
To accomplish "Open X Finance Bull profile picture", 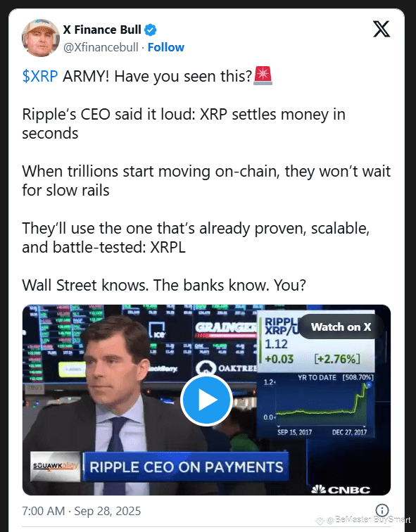I will (x=41, y=38).
